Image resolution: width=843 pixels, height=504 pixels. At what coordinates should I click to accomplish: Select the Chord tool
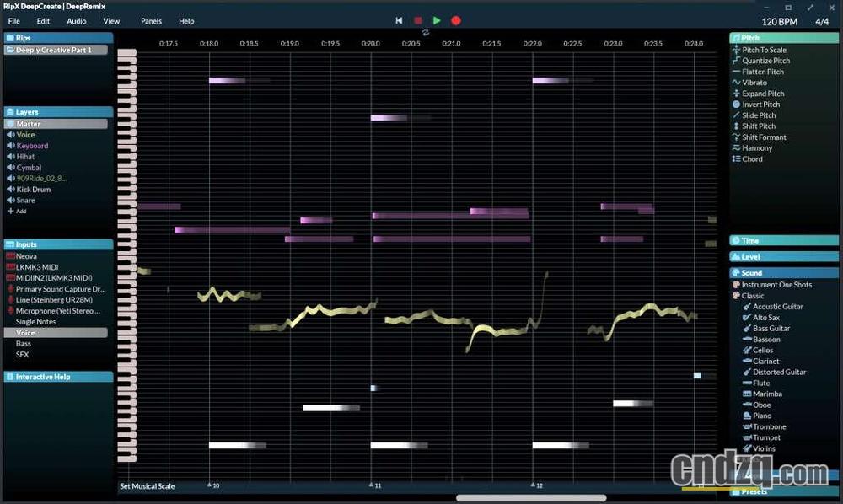coord(755,158)
